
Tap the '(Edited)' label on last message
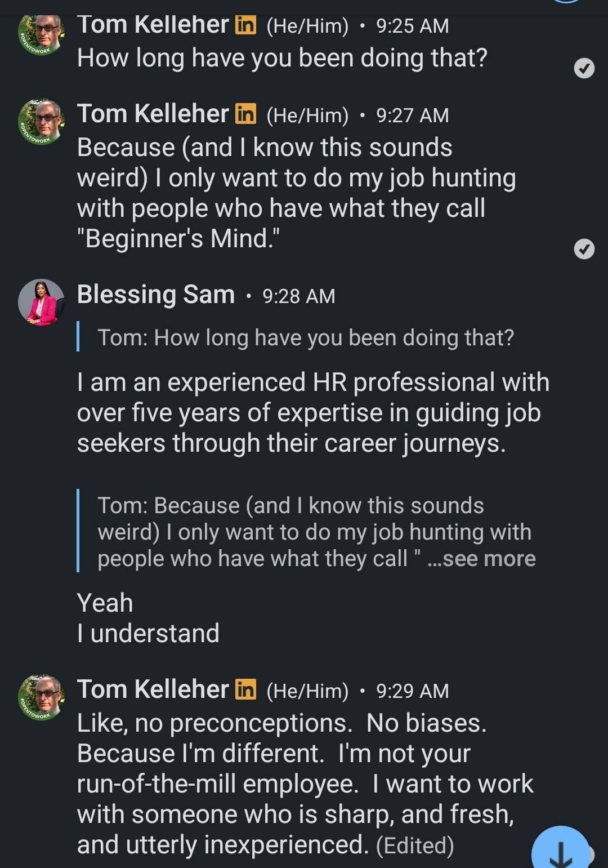414,845
